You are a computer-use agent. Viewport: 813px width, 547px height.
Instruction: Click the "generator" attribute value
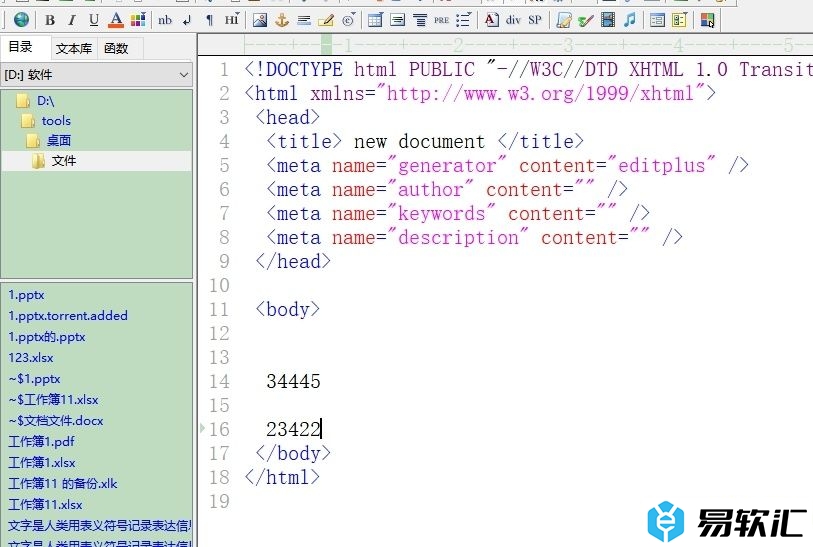[x=447, y=165]
